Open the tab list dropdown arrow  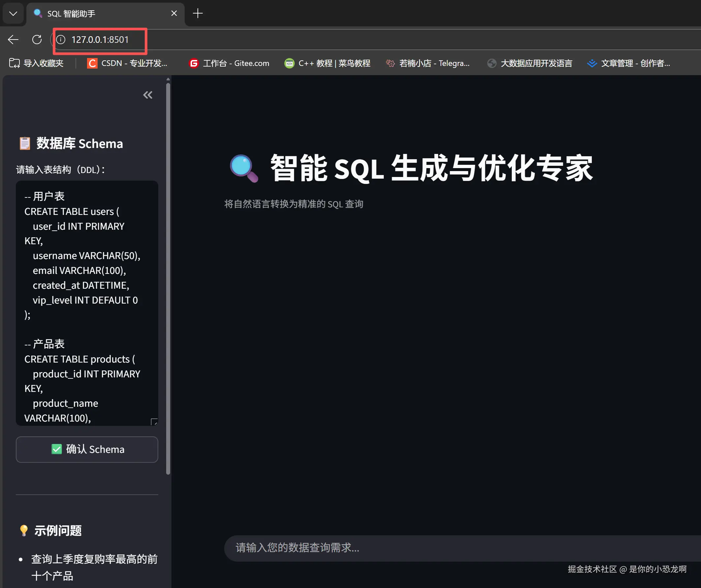[13, 14]
